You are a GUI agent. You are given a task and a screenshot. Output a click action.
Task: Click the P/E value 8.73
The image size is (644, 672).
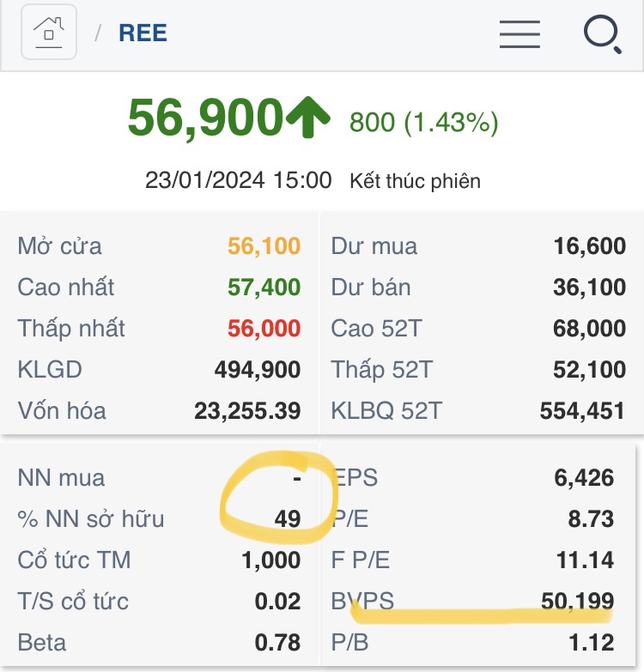click(590, 519)
